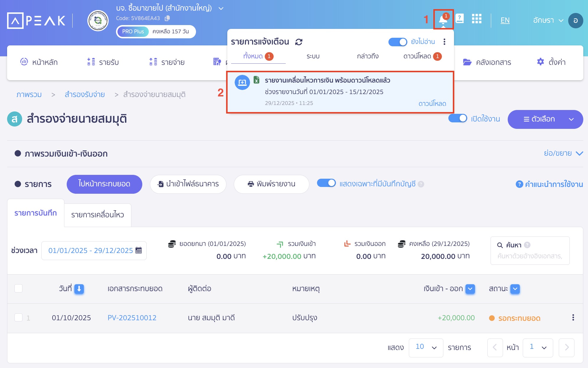Viewport: 588px width, 368px height.
Task: Click the ดาวน์โหลด link in notification
Action: (432, 103)
